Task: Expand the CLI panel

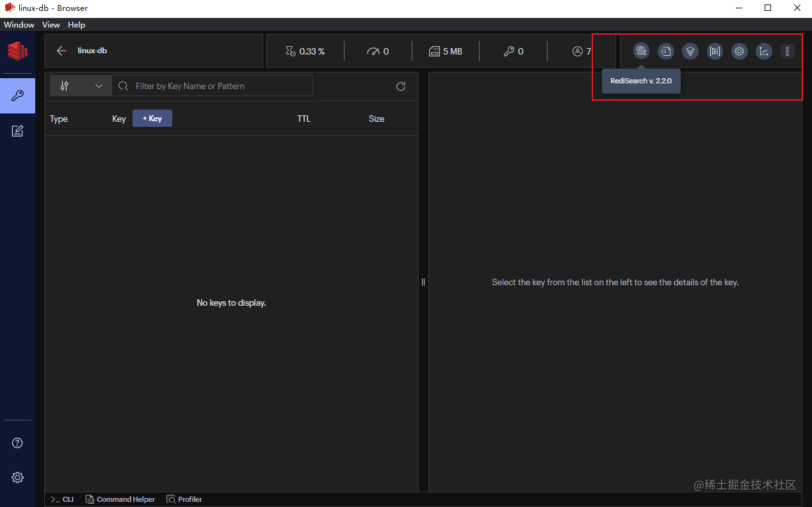Action: click(x=62, y=499)
